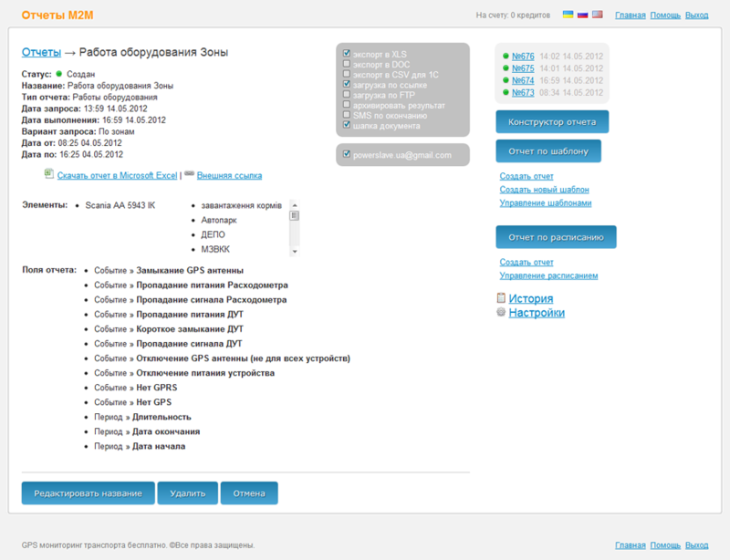Click На счету: 0 кредитов text
This screenshot has width=730, height=560.
(x=513, y=16)
